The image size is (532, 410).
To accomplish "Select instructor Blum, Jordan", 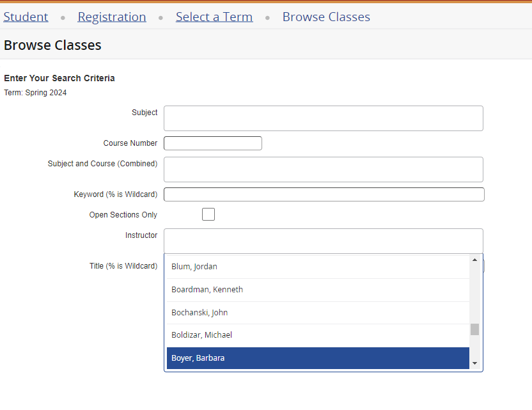I will (x=318, y=267).
